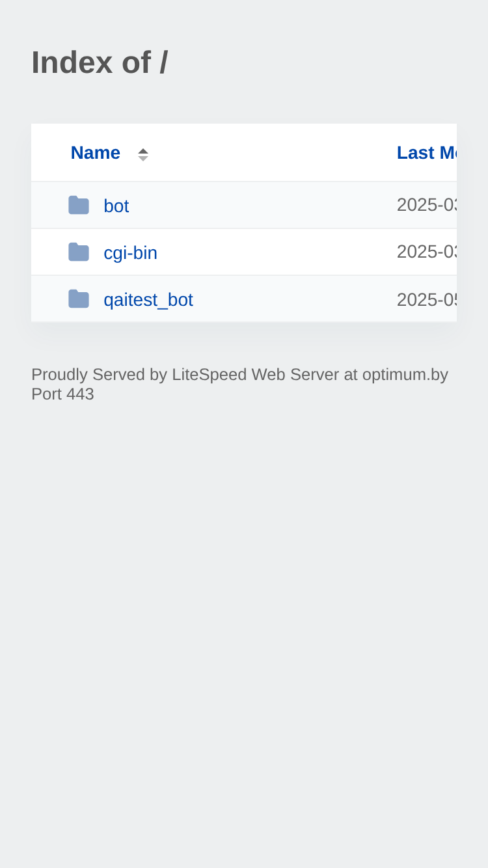Click the cgi-bin folder icon
The height and width of the screenshot is (868, 488).
tap(79, 252)
